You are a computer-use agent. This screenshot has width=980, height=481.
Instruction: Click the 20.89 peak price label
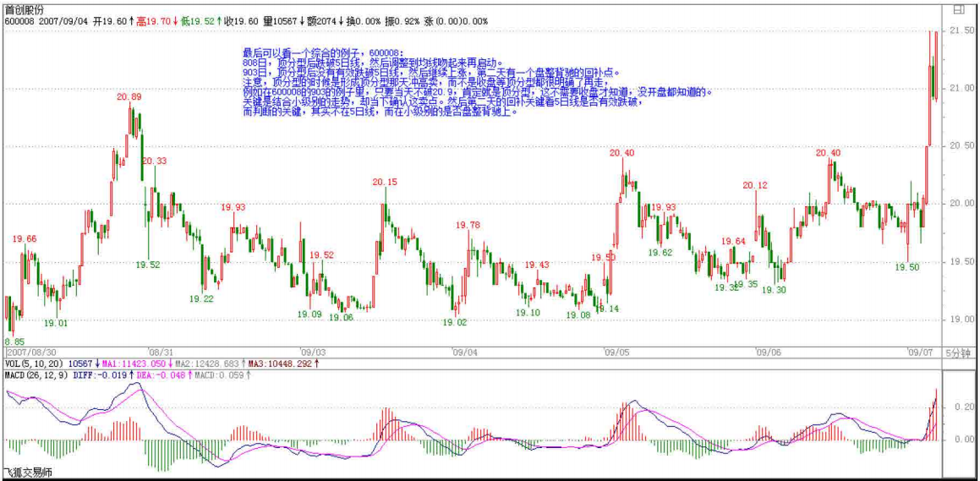pyautogui.click(x=129, y=97)
